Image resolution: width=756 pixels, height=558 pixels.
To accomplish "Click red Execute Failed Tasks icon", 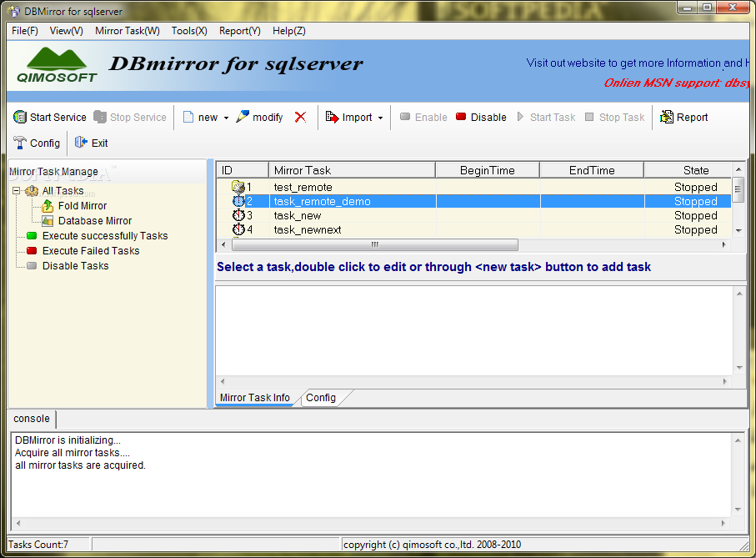I will coord(32,251).
